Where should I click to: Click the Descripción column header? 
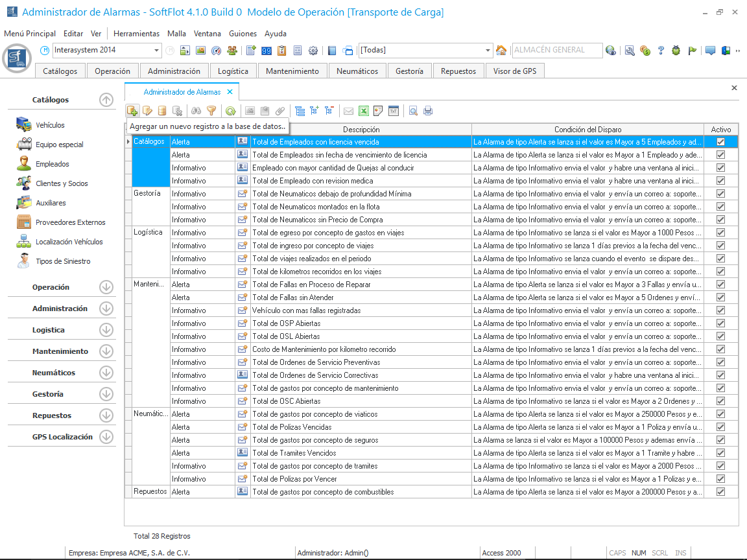point(361,130)
